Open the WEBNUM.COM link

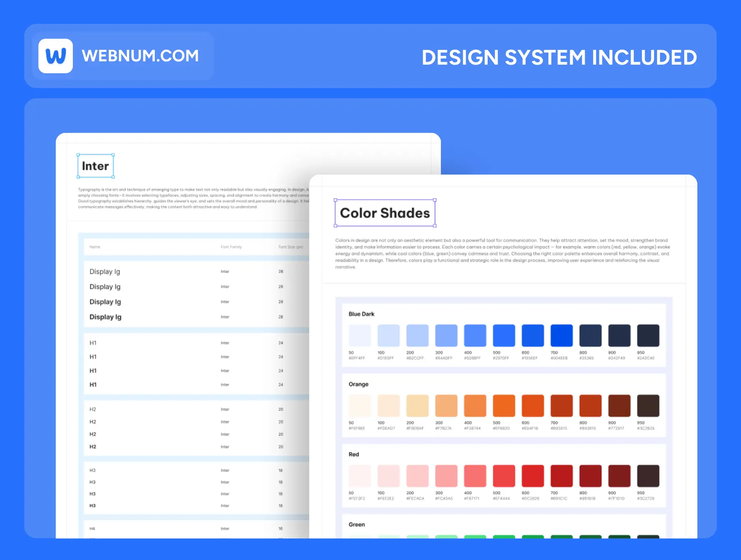140,56
